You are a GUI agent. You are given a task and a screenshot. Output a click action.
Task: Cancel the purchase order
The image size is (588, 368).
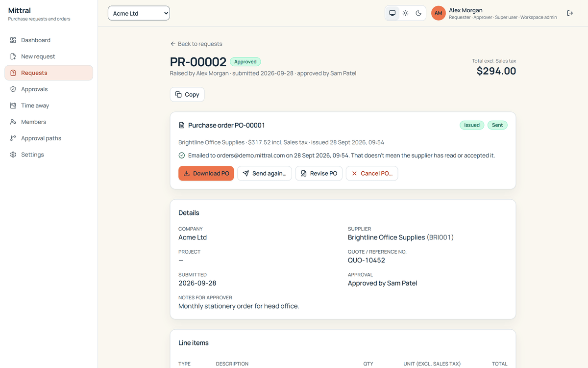(372, 173)
